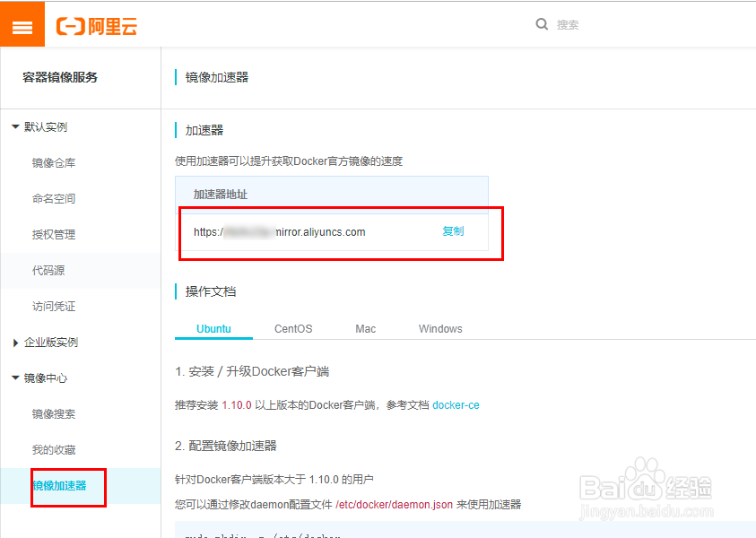Click the search magnifier icon
This screenshot has width=756, height=538.
click(x=542, y=24)
